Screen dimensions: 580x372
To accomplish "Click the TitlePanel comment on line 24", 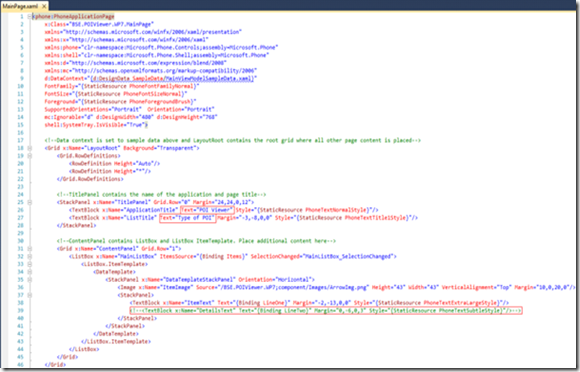I will coord(161,195).
